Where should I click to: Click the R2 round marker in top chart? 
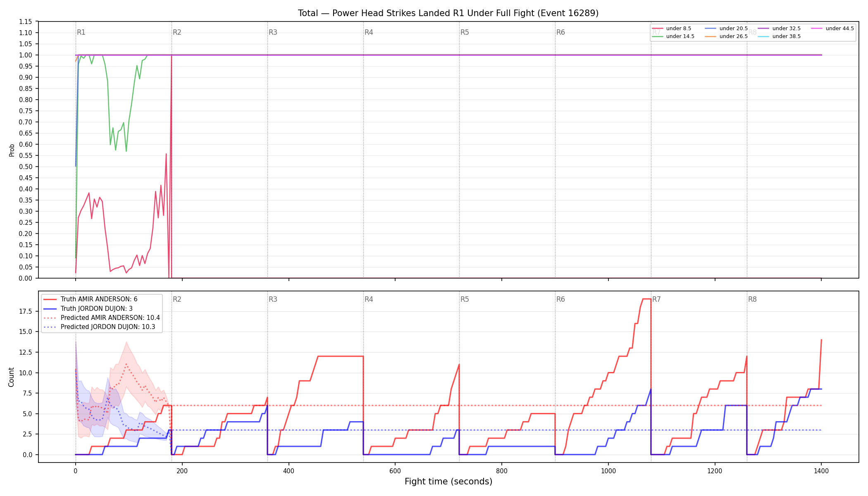click(x=177, y=32)
